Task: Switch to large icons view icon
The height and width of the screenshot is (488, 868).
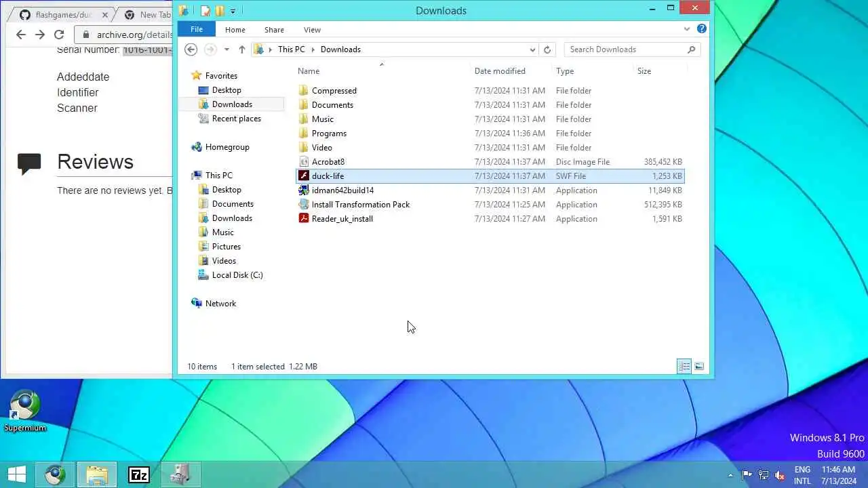Action: [x=699, y=366]
